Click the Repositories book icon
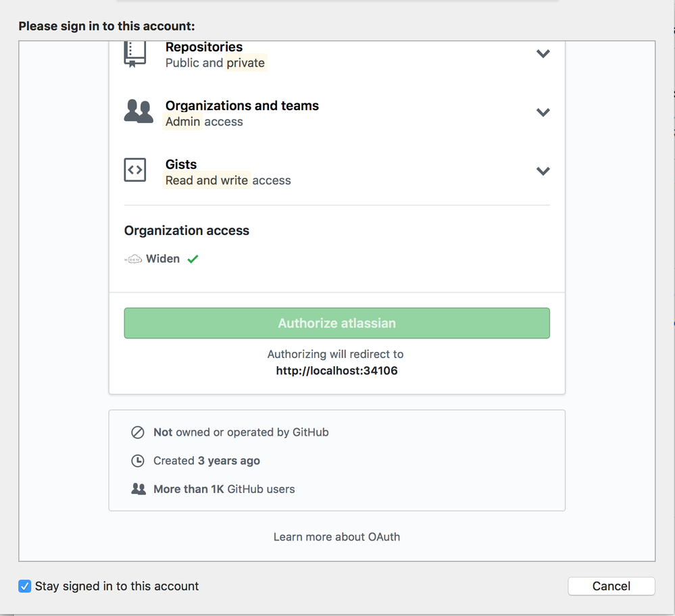 point(134,54)
